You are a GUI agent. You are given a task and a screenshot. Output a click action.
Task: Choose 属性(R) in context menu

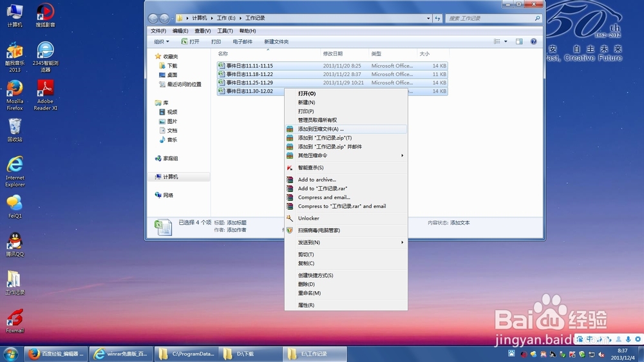(x=346, y=305)
